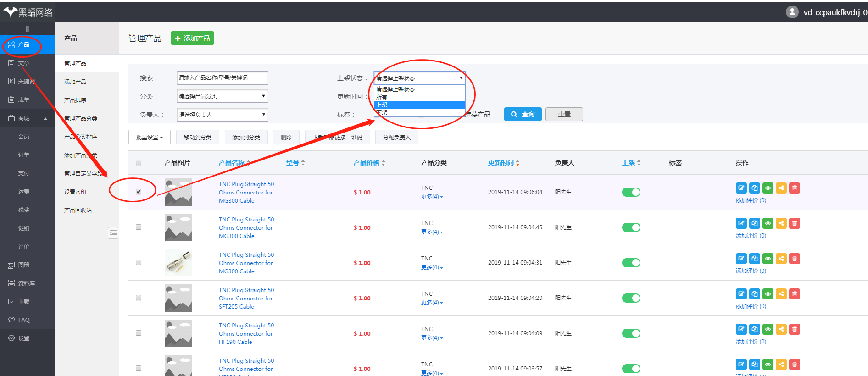Viewport: 868px width, 376px height.
Task: Click the blue 查询 search button
Action: (523, 114)
